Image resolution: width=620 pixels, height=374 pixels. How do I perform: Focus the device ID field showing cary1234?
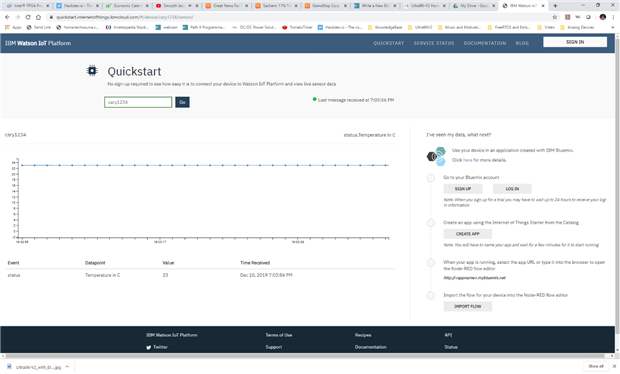coord(138,102)
